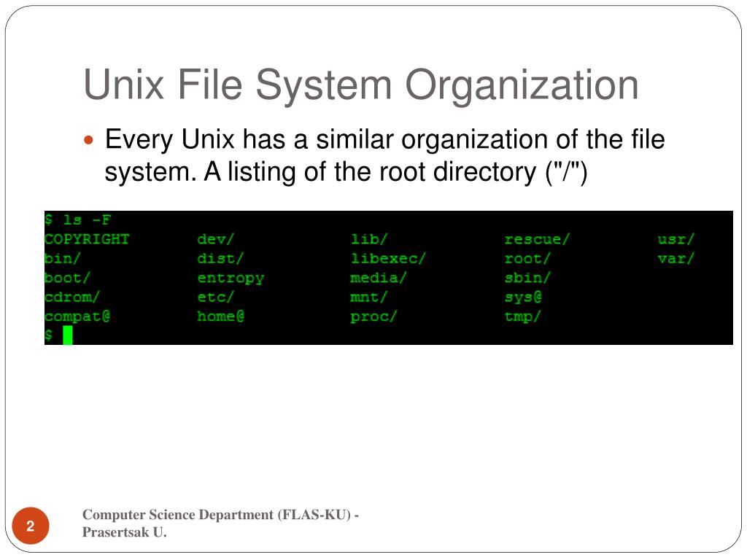Click the orange slide number 2 badge
Screen dimensions: 747x560
tap(31, 526)
